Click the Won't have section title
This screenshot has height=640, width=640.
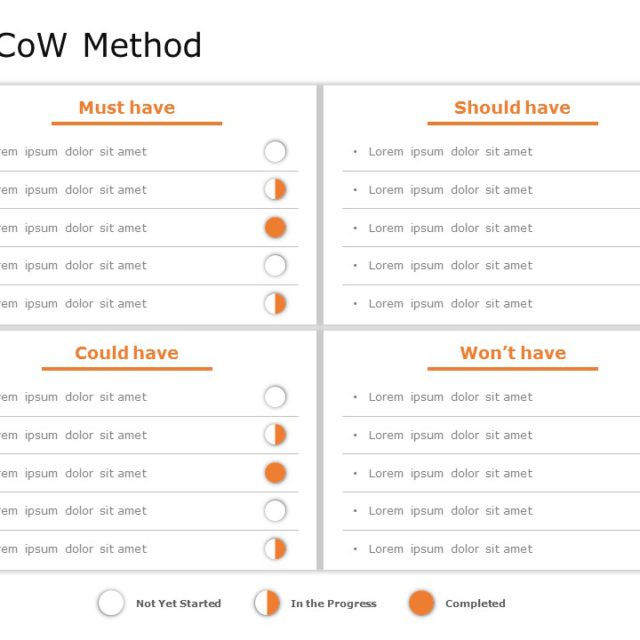512,353
